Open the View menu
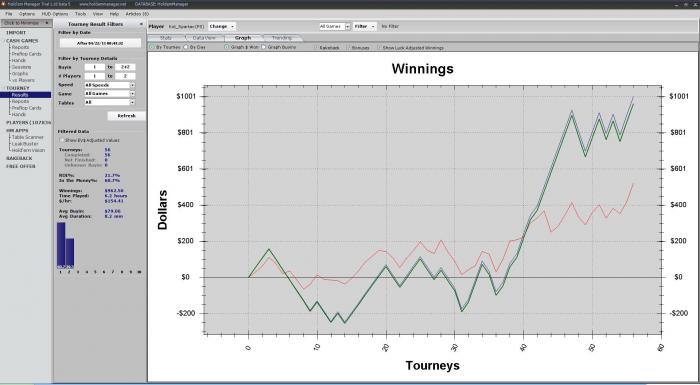The width and height of the screenshot is (700, 385). click(98, 14)
